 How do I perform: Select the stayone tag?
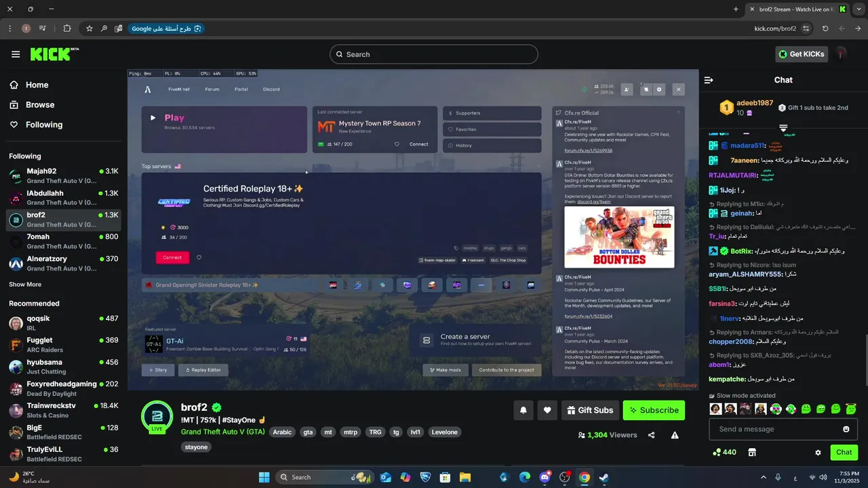click(196, 447)
